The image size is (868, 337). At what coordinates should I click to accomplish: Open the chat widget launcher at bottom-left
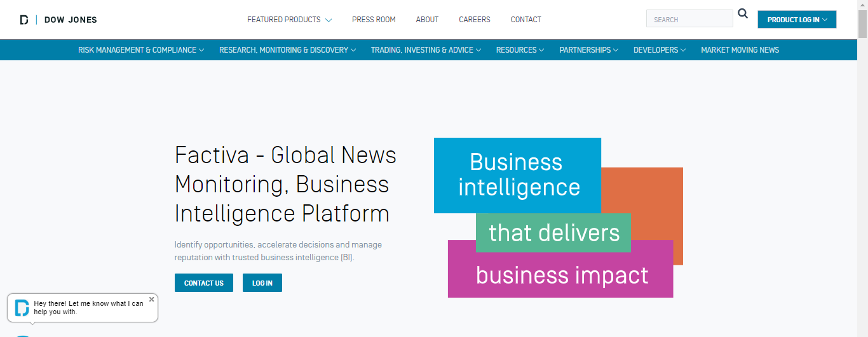click(x=22, y=334)
